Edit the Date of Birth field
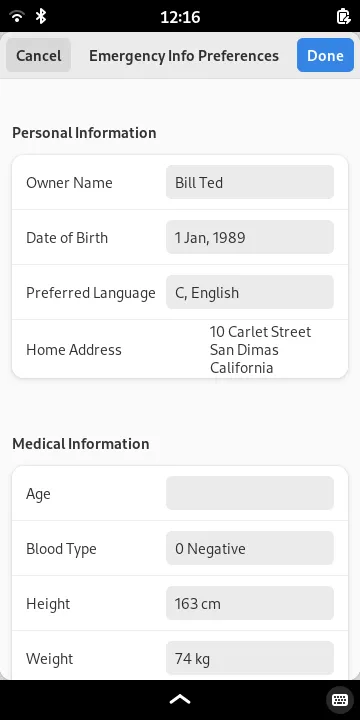This screenshot has width=360, height=720. click(250, 237)
